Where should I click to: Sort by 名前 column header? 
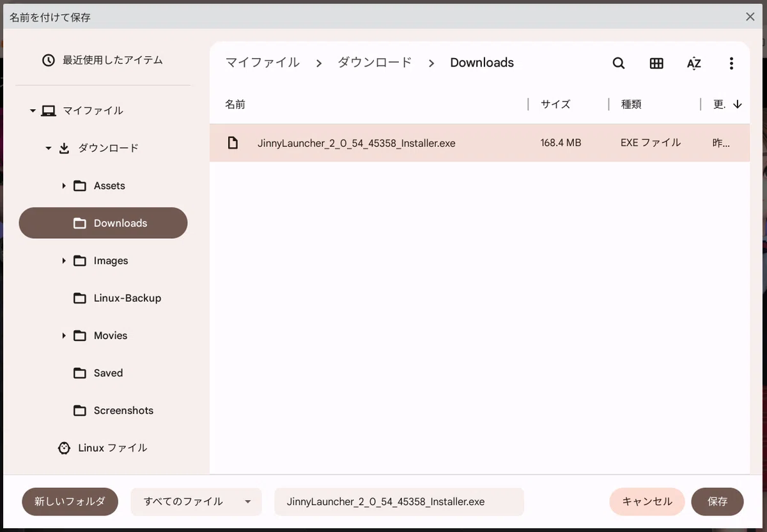tap(235, 104)
